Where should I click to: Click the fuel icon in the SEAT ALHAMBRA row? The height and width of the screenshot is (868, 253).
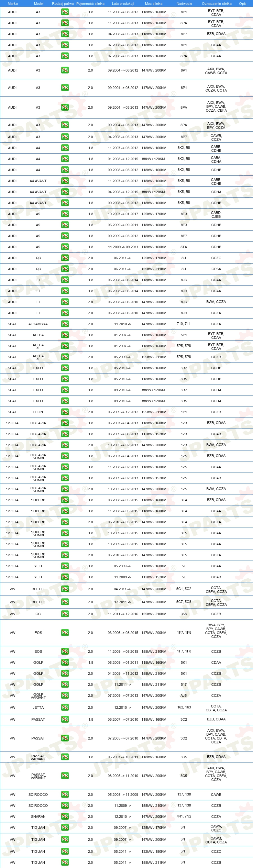click(x=65, y=324)
